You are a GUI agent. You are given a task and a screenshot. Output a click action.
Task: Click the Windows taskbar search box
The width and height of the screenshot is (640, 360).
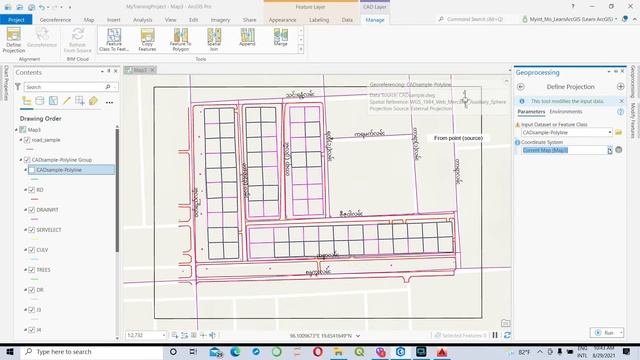tap(92, 351)
